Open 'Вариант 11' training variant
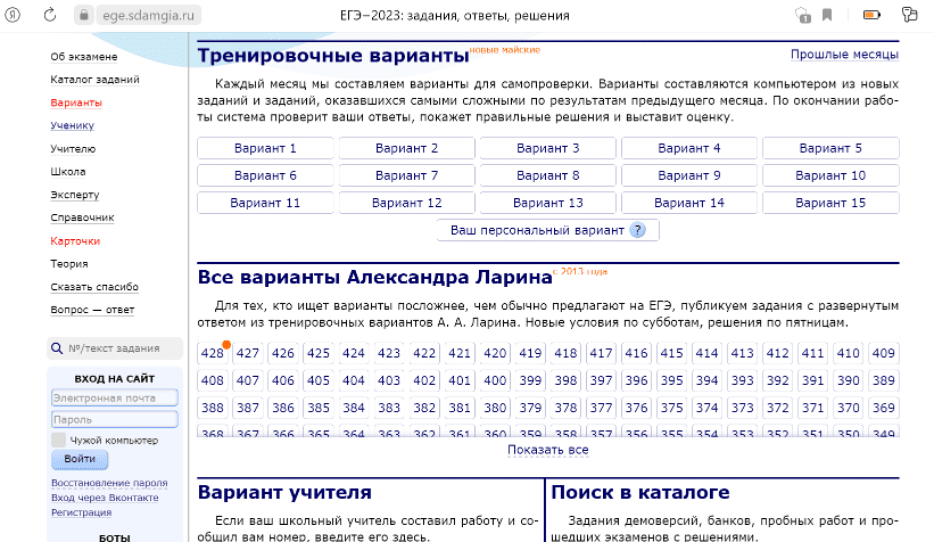934x542 pixels. [x=265, y=203]
